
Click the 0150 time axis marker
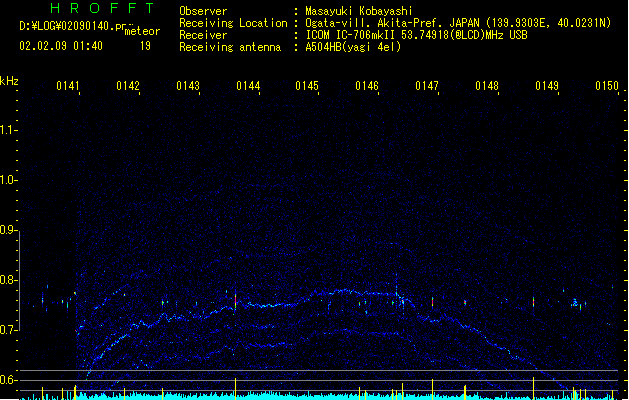[607, 86]
